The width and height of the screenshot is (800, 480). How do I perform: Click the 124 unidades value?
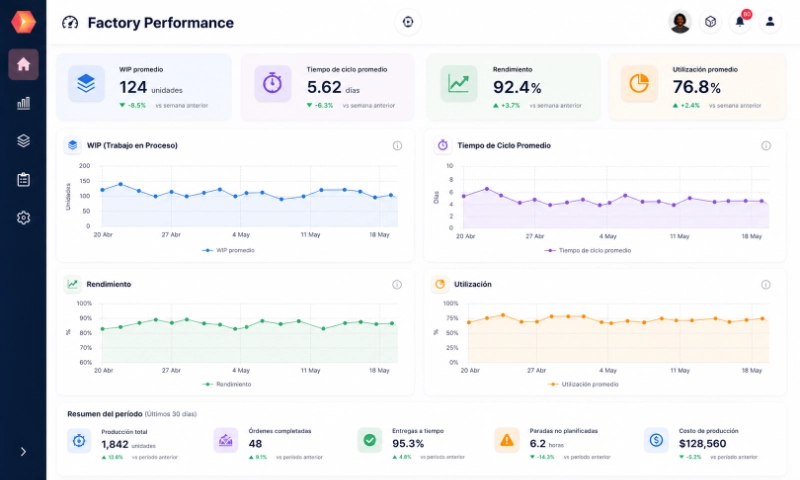[151, 88]
